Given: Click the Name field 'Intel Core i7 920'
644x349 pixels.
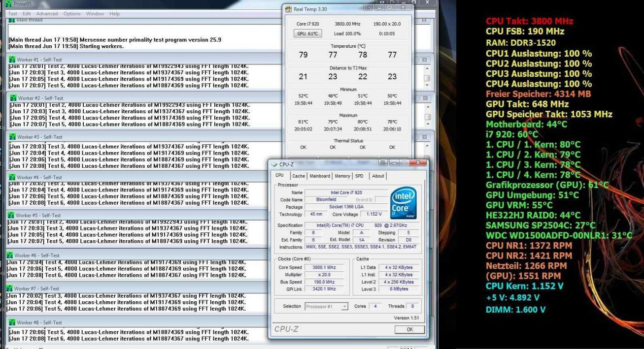Looking at the screenshot, I should point(345,192).
